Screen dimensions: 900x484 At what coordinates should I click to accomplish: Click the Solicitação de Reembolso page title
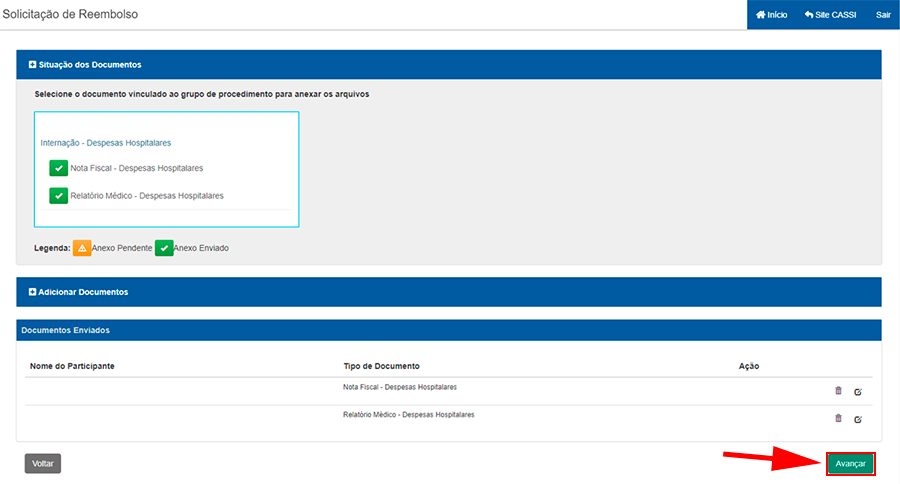pos(70,14)
